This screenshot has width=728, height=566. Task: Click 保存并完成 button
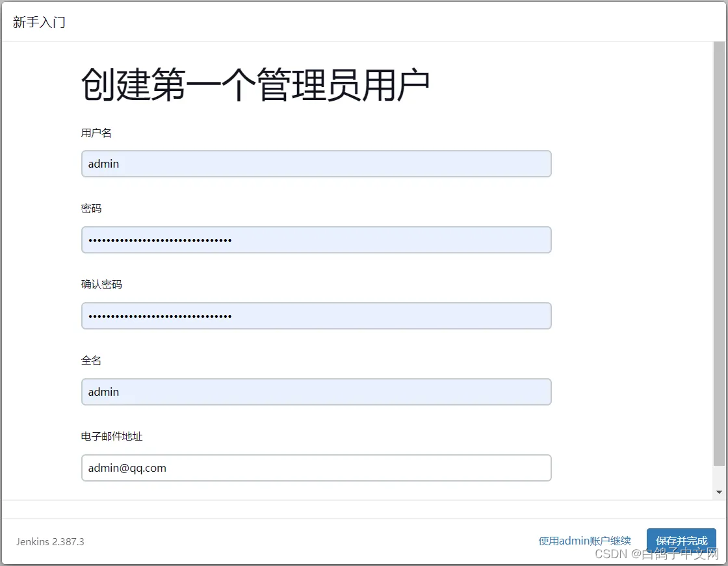pyautogui.click(x=681, y=541)
